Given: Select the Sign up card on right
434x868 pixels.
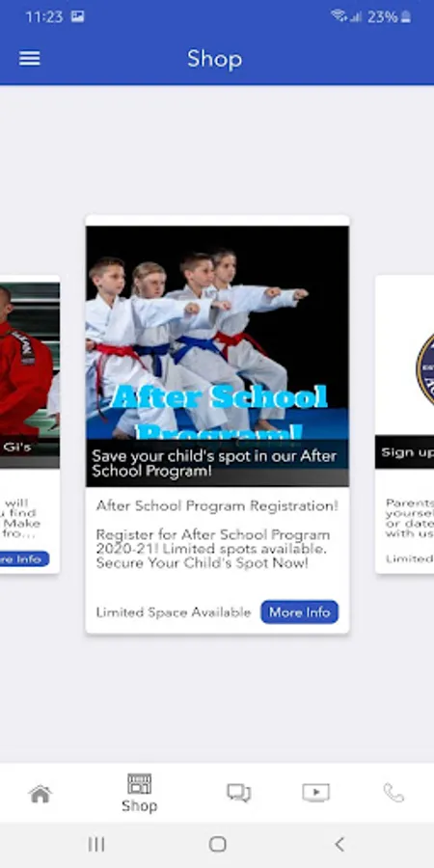Looking at the screenshot, I should [x=405, y=424].
